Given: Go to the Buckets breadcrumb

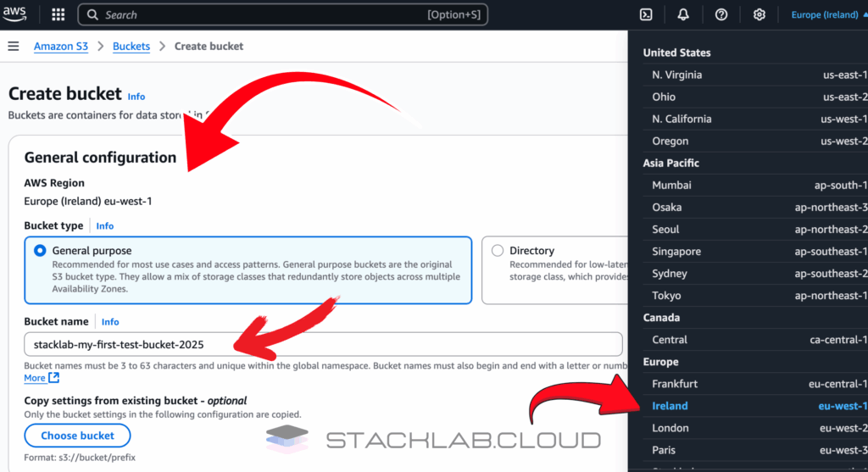Looking at the screenshot, I should coord(131,46).
